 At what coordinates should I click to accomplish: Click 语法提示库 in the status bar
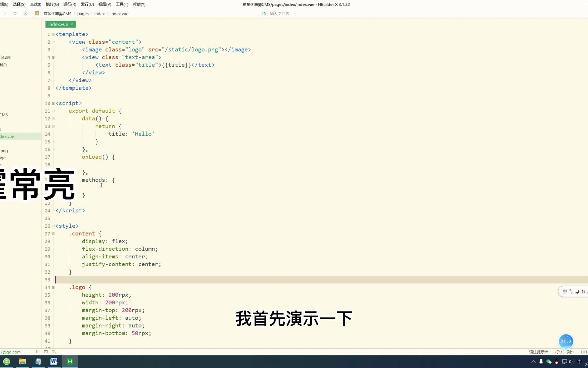pos(539,352)
